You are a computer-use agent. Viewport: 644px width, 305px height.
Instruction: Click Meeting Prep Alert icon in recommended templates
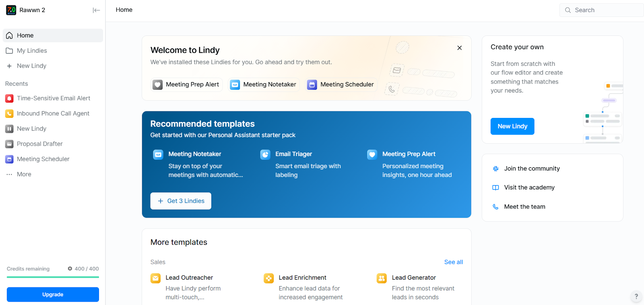click(x=372, y=155)
